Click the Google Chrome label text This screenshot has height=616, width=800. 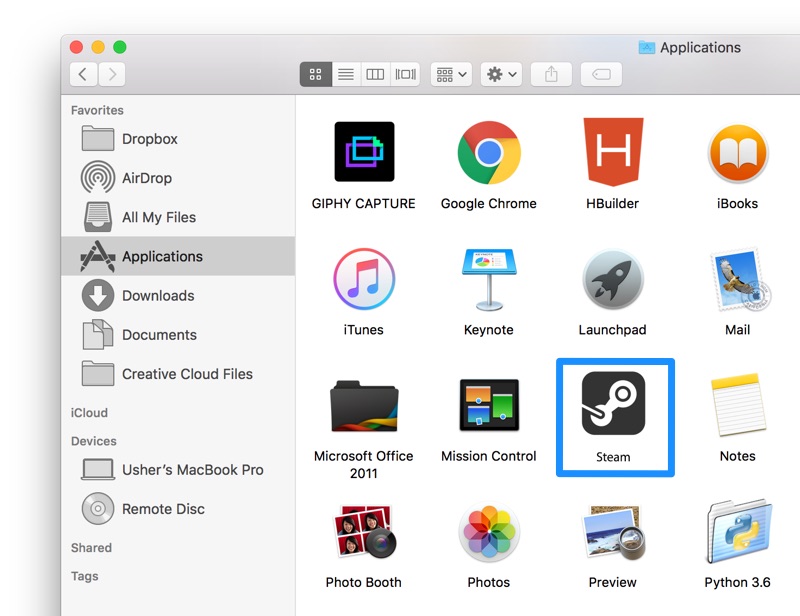[489, 204]
